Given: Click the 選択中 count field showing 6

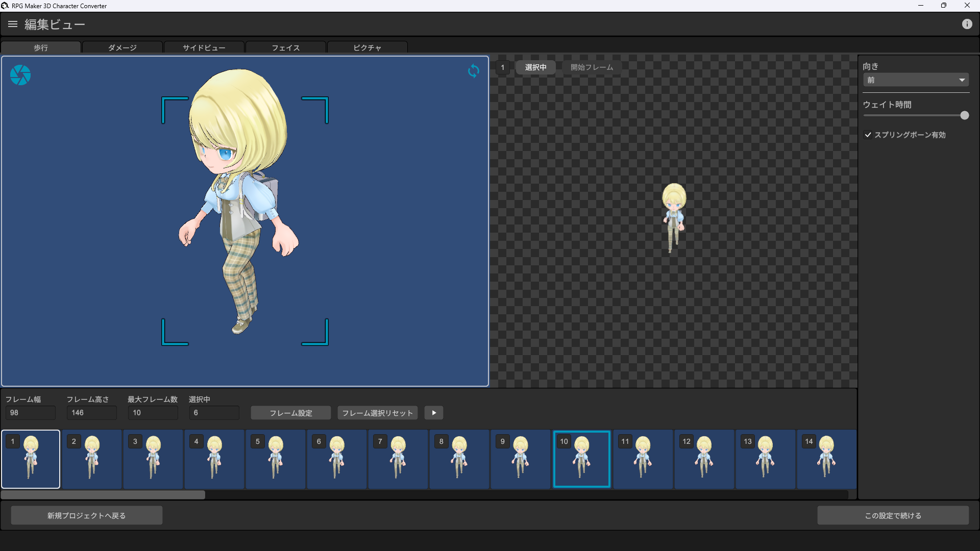Looking at the screenshot, I should (214, 413).
